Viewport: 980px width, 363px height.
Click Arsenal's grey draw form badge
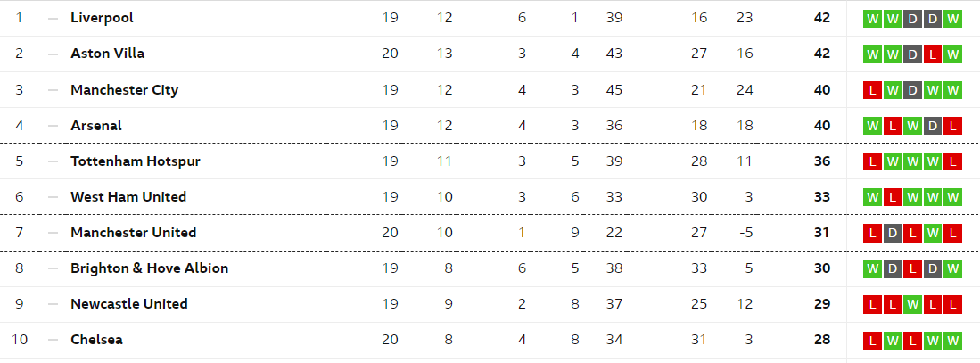tap(933, 126)
